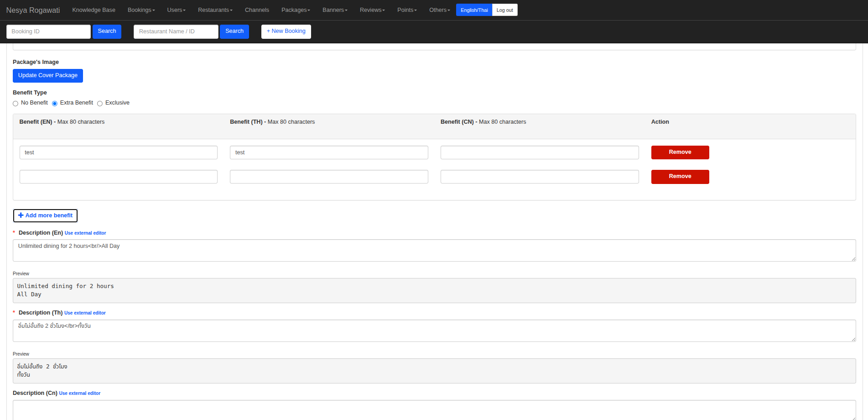Expand the Bookings dropdown menu
The height and width of the screenshot is (420, 868).
141,10
